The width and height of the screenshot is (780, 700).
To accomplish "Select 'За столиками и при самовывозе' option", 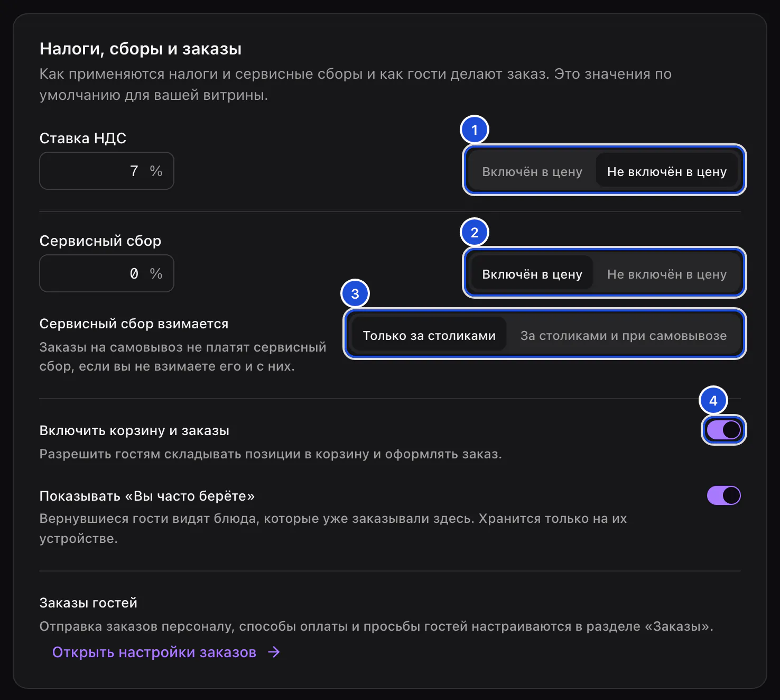I will [x=624, y=335].
